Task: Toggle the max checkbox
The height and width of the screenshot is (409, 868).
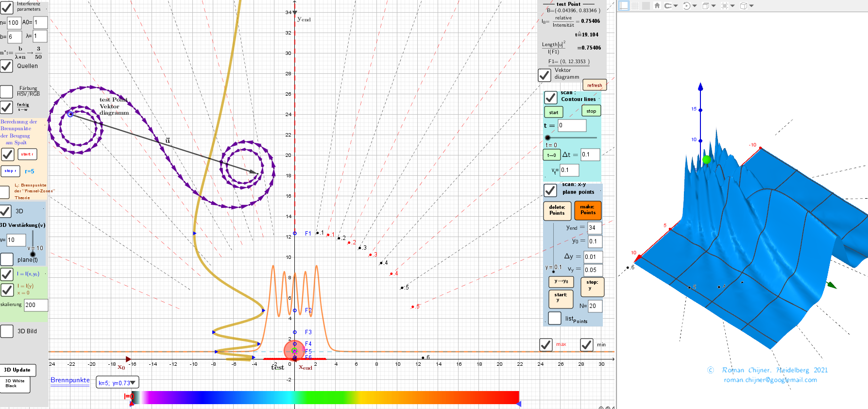Action: coord(546,344)
